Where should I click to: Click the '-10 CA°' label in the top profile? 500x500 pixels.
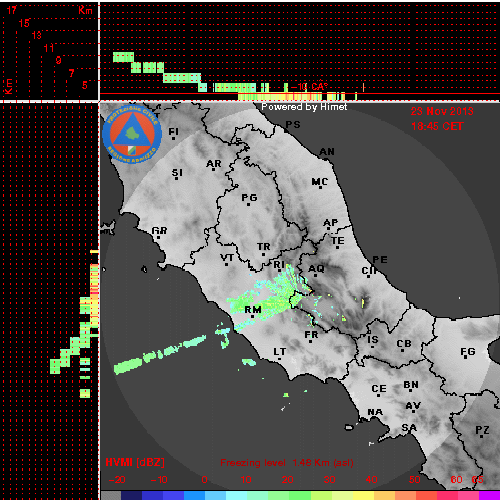click(310, 87)
